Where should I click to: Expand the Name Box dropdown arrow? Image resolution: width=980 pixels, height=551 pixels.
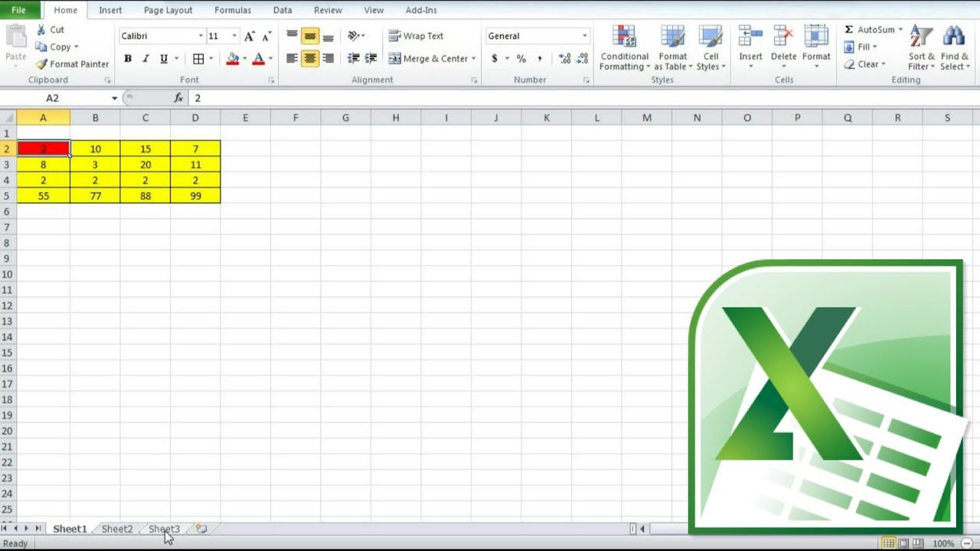click(x=115, y=98)
